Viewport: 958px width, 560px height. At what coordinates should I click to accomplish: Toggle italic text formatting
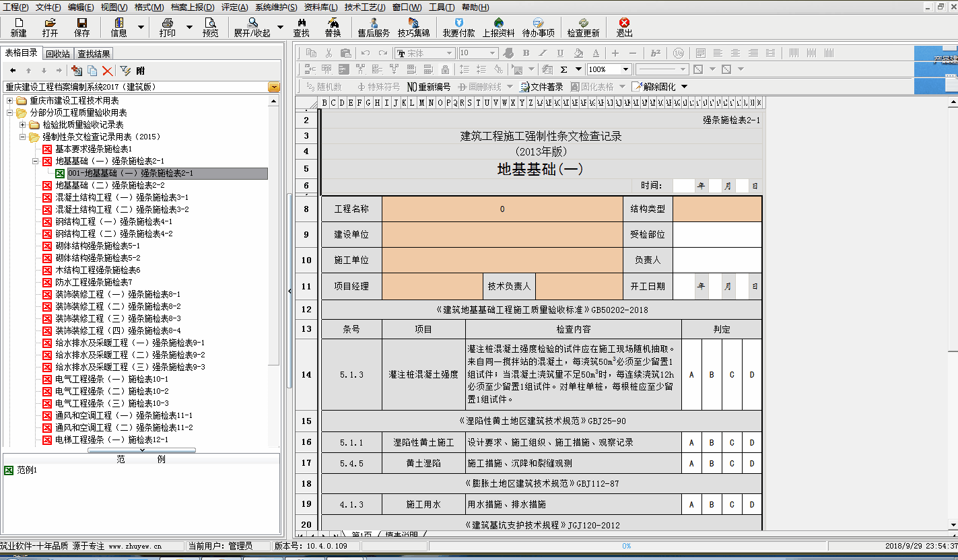click(x=543, y=53)
